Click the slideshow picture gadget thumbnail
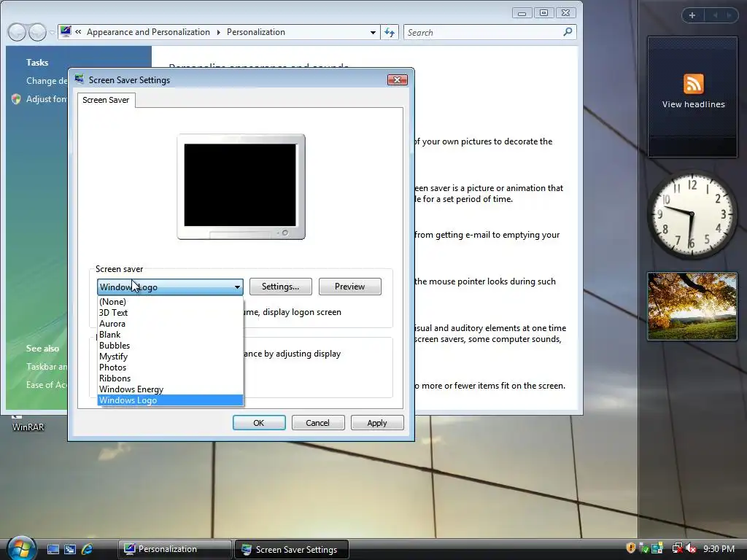The width and height of the screenshot is (747, 560). tap(692, 306)
